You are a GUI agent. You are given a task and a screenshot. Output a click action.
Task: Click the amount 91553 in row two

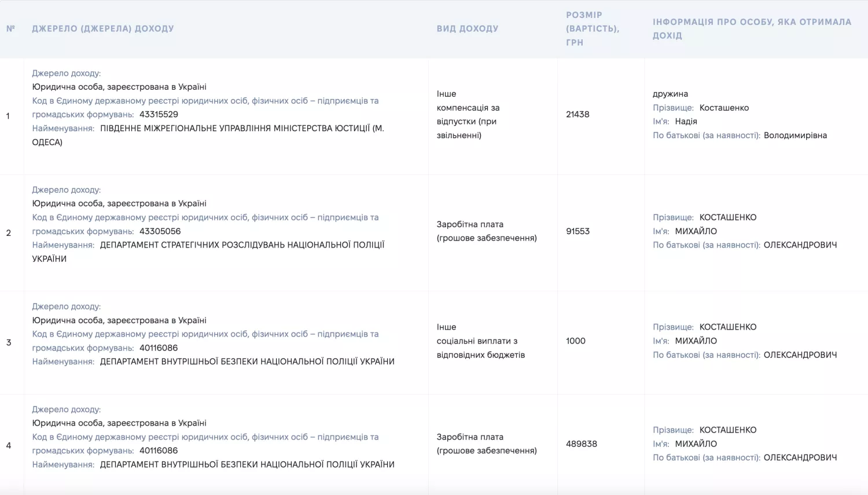pyautogui.click(x=578, y=231)
